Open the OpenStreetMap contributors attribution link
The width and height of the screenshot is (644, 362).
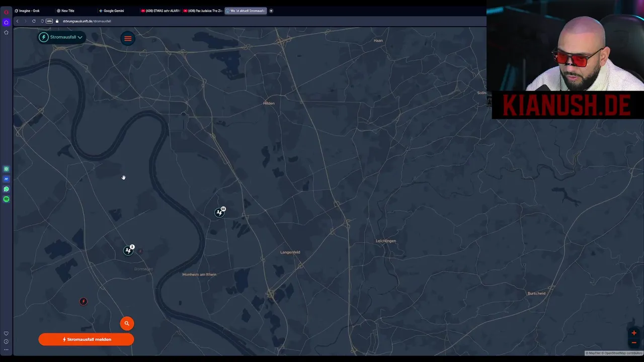point(623,353)
